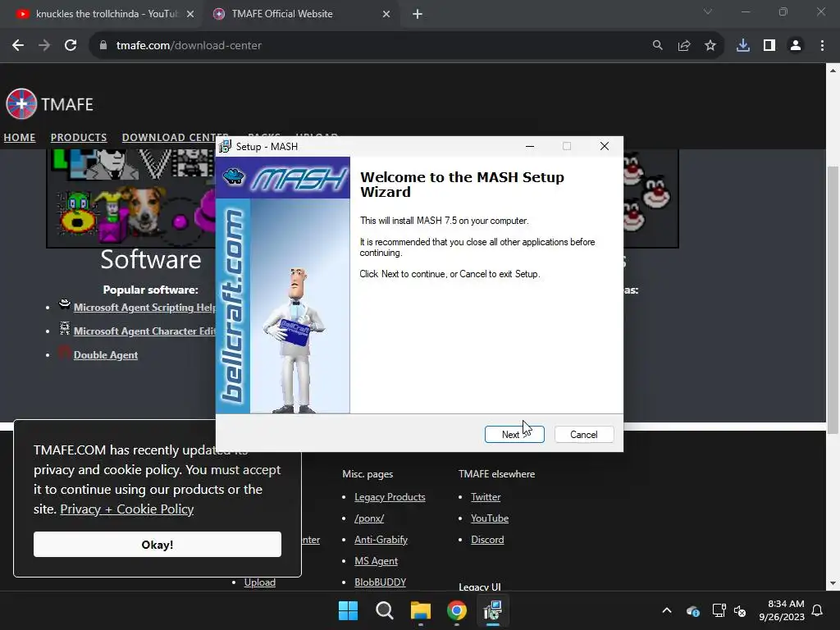This screenshot has width=840, height=630.
Task: Open File Explorer from taskbar
Action: pyautogui.click(x=421, y=610)
